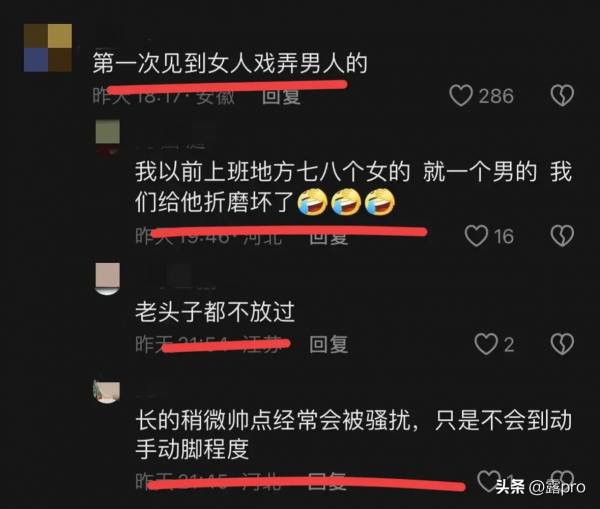
Task: Like the '老头子都不放过' reply
Action: 486,344
